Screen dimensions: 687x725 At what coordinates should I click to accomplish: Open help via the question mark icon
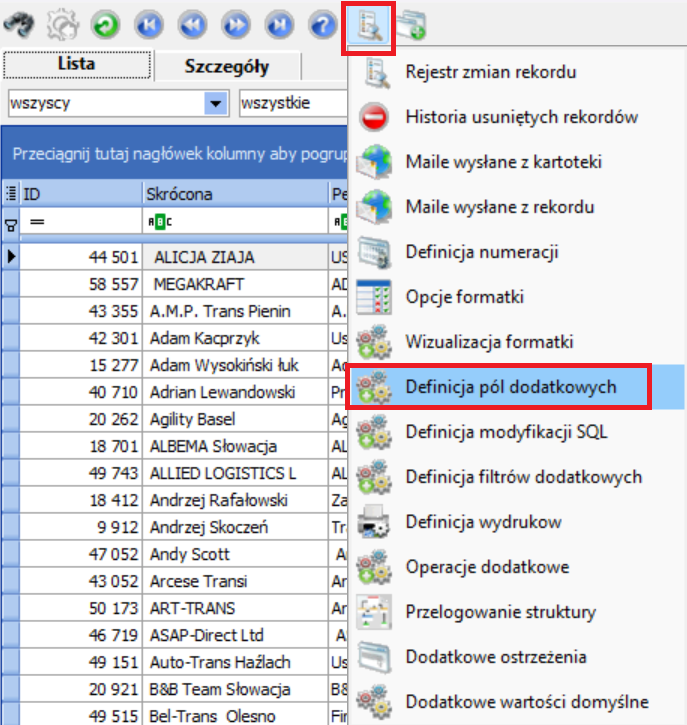pyautogui.click(x=323, y=25)
